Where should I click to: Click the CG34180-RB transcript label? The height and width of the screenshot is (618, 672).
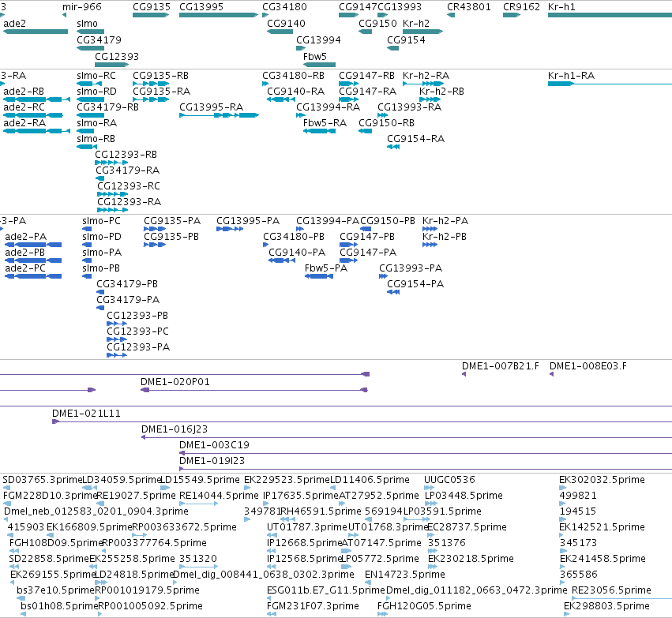pos(294,76)
